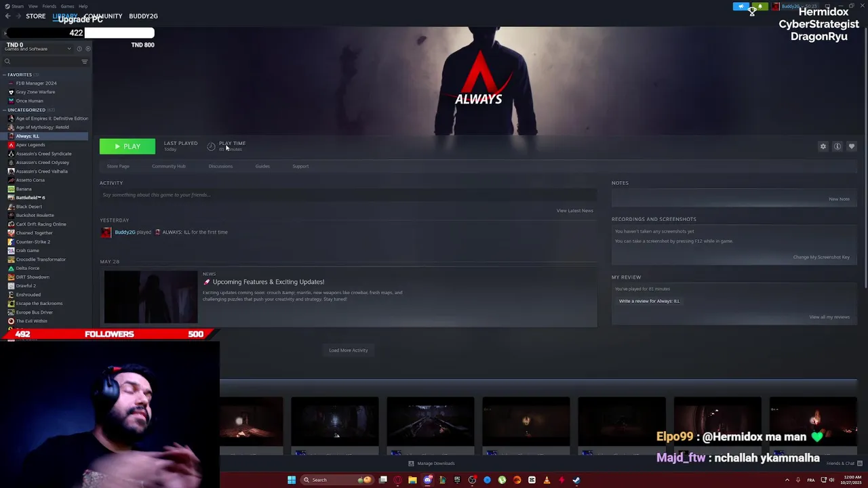
Task: Select F1 Manager 2024 in favorites
Action: click(36, 83)
